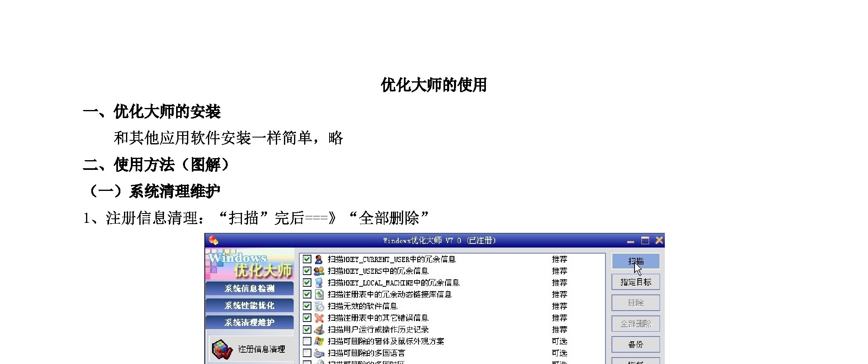868x364 pixels.
Task: Click the Windows flag icon of 窗体及鼠标外观方案 row
Action: (319, 341)
